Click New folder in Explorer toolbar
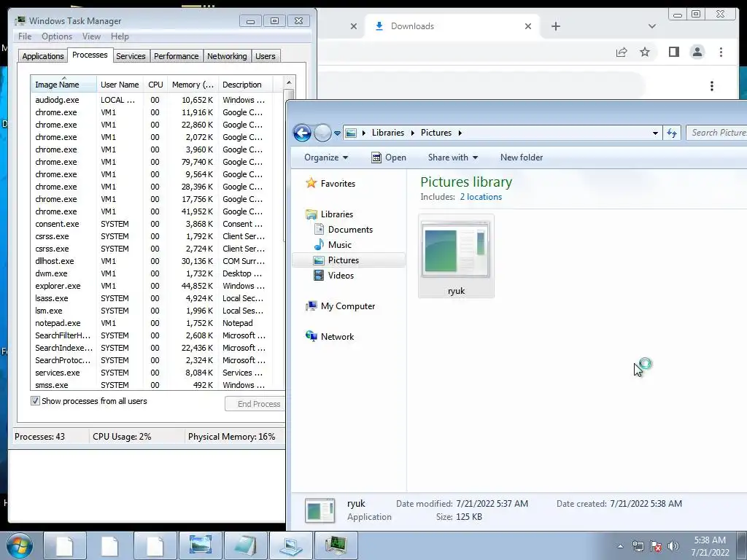Screen dimensions: 747x560 (521, 157)
